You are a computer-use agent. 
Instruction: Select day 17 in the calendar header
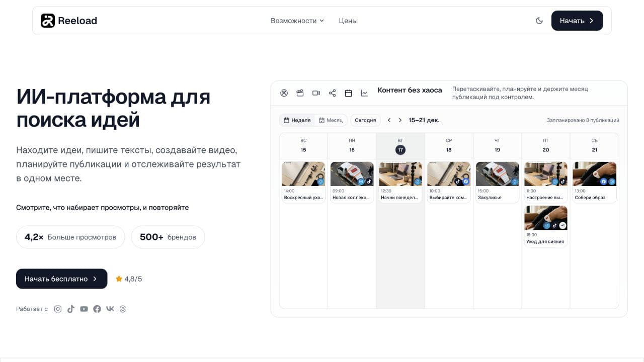coord(400,150)
